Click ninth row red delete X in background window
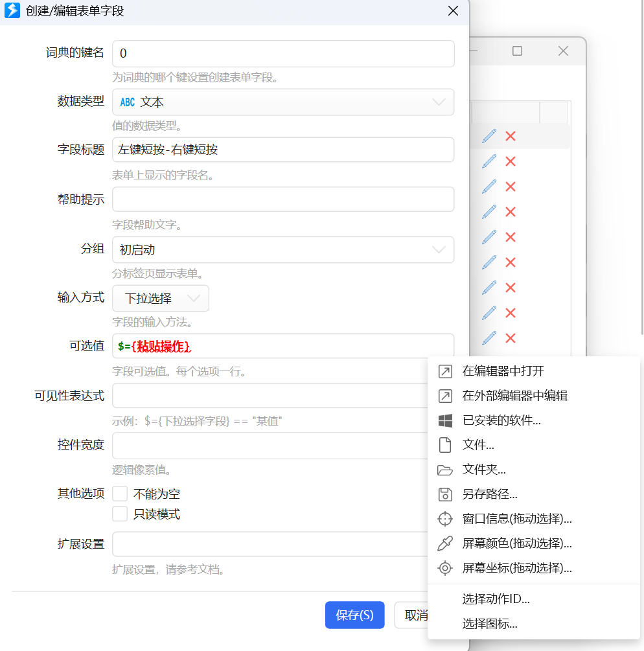Viewport: 644px width, 651px height. [x=511, y=338]
